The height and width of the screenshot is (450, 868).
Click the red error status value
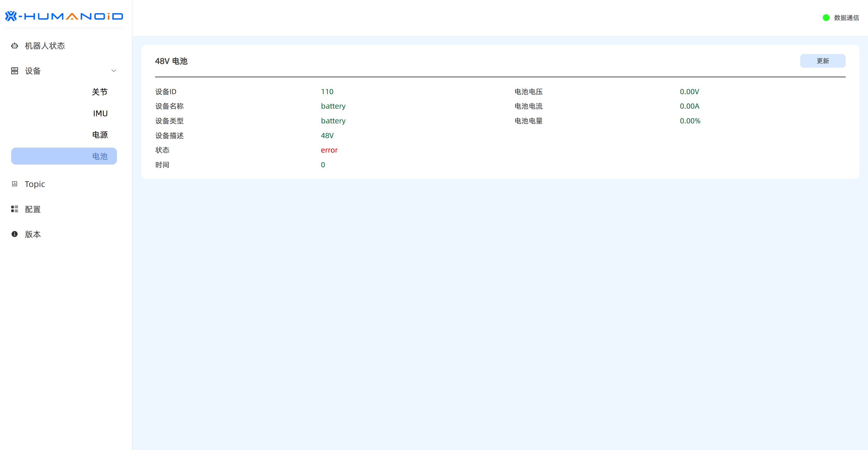(329, 150)
